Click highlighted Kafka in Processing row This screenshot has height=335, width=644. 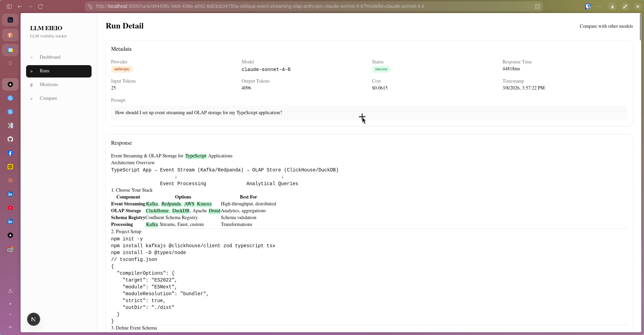[152, 224]
